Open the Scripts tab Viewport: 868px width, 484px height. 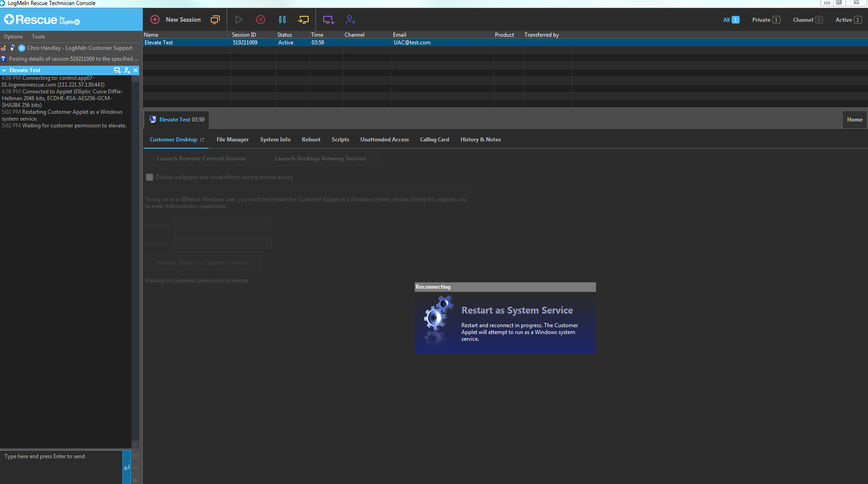tap(340, 140)
